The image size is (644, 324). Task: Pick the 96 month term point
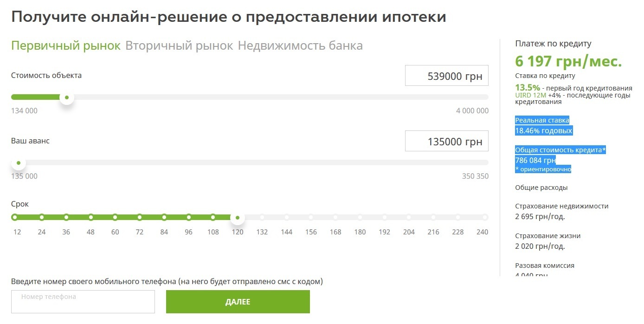click(189, 217)
